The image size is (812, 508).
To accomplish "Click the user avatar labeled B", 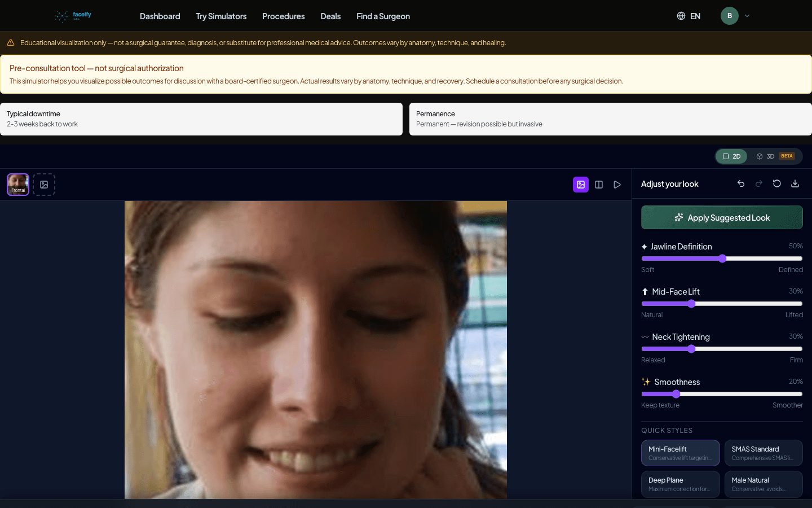I will [x=729, y=16].
